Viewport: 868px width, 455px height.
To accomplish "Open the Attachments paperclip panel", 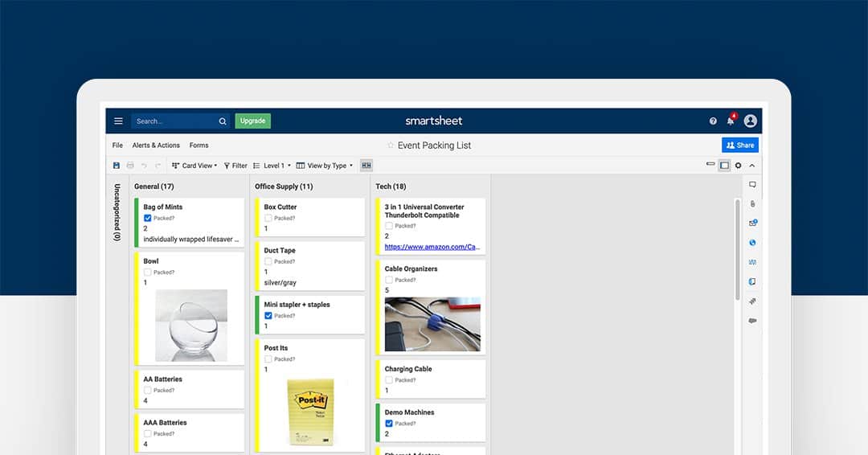I will point(752,204).
